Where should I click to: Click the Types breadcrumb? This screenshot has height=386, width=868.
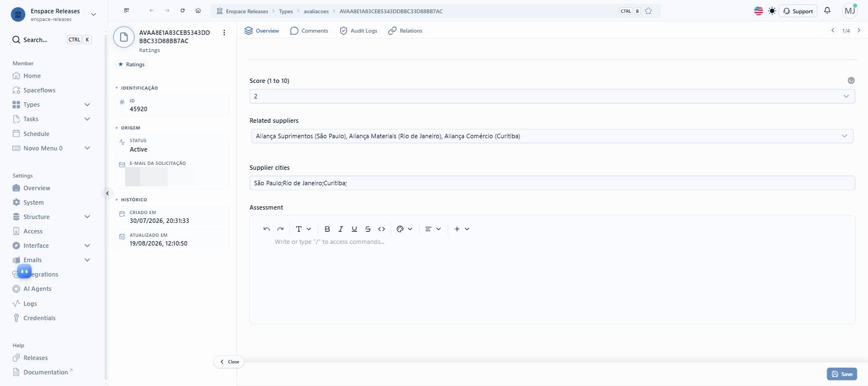click(x=286, y=11)
